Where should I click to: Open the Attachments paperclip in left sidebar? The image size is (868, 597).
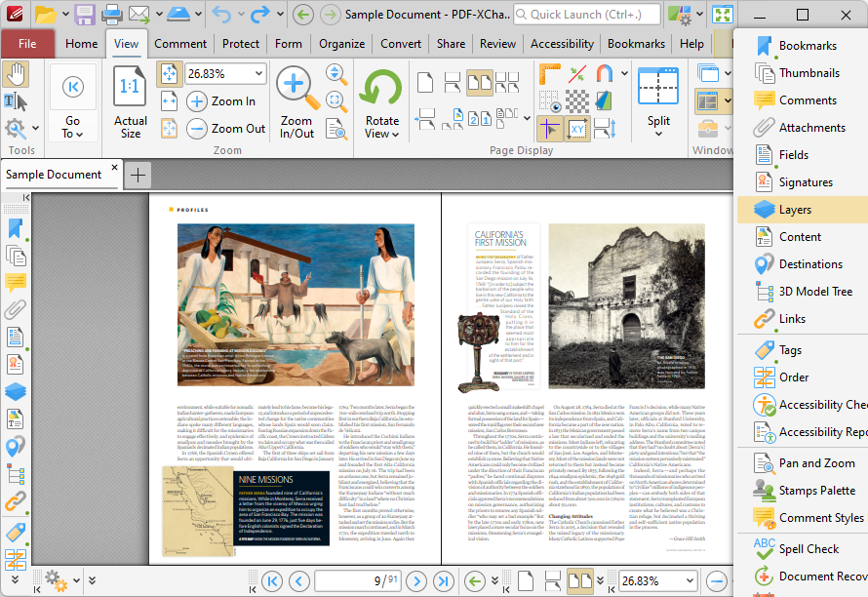pos(16,309)
